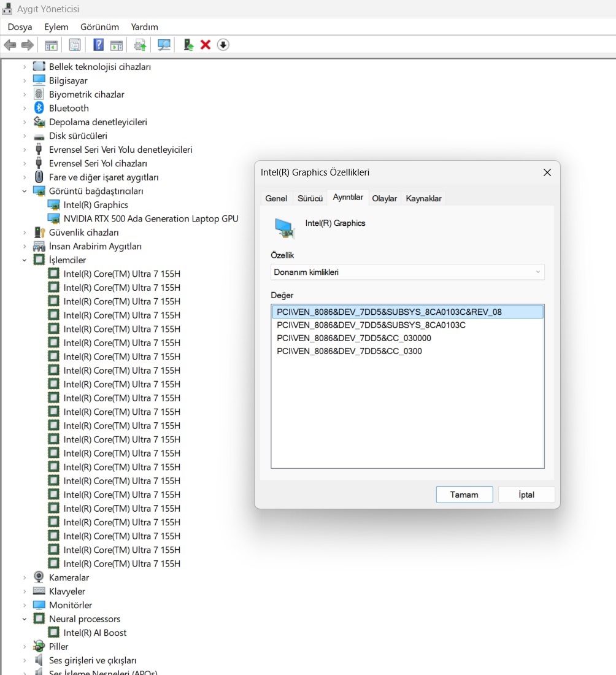Select hardware ID ending with REV_08
The height and width of the screenshot is (675, 616).
pos(407,312)
